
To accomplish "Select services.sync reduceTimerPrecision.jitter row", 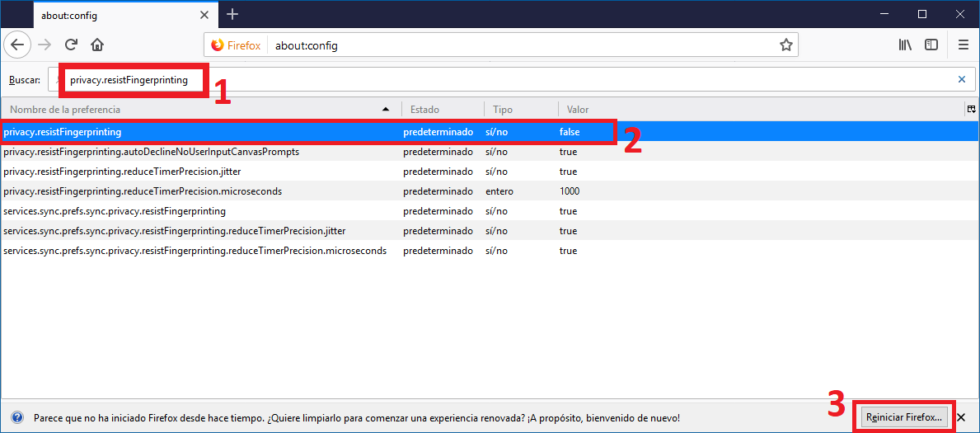I will [x=490, y=231].
